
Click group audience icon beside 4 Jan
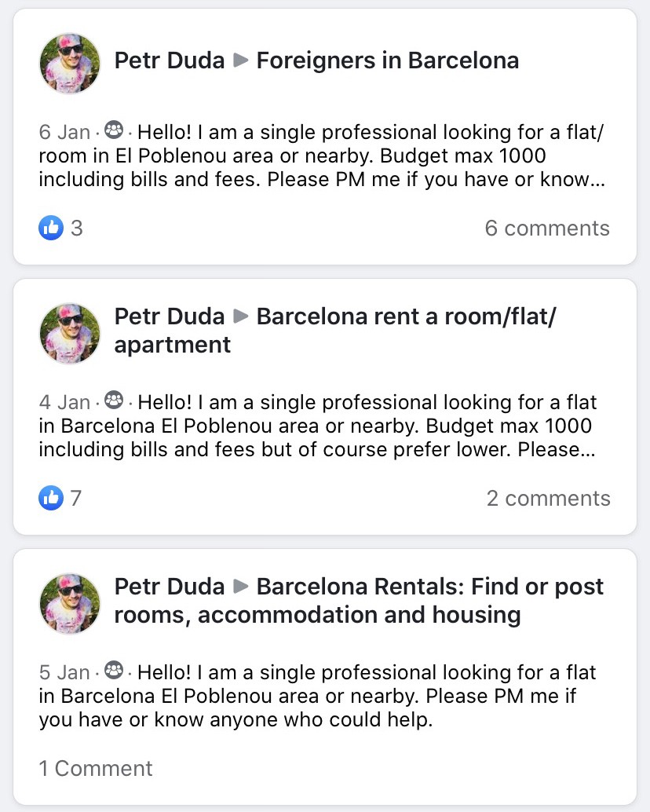(x=114, y=401)
